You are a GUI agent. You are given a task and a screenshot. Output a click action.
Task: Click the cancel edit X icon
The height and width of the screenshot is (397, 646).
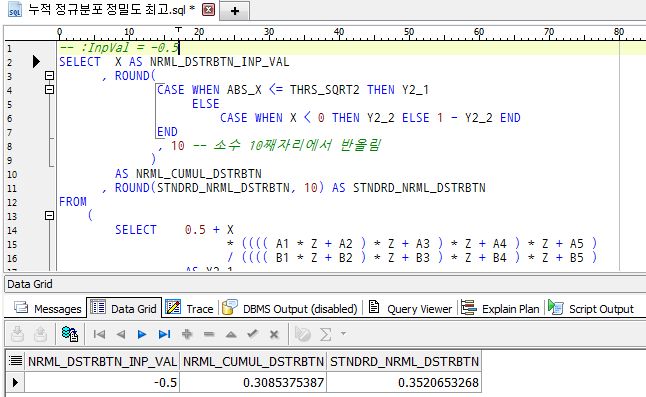tap(274, 334)
